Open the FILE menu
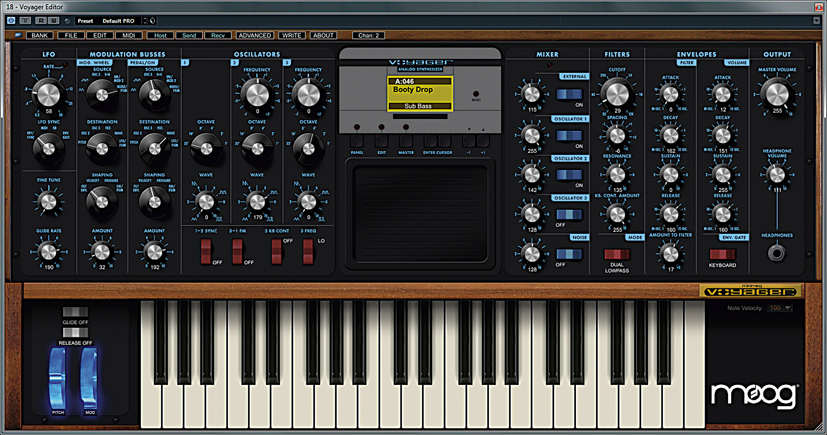Image resolution: width=827 pixels, height=435 pixels. (x=71, y=35)
